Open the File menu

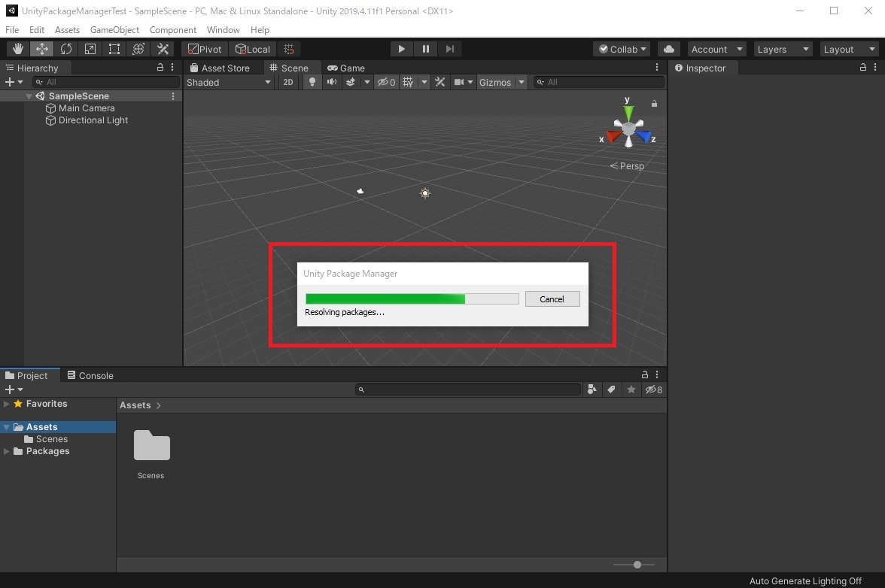(12, 30)
